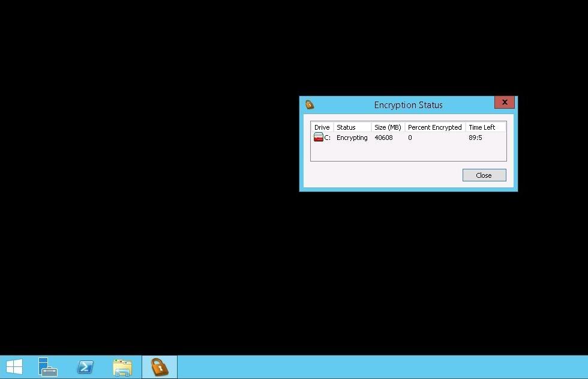Screen dimensions: 588x379
Task: Select the '0' percent encrypted value
Action: click(410, 138)
